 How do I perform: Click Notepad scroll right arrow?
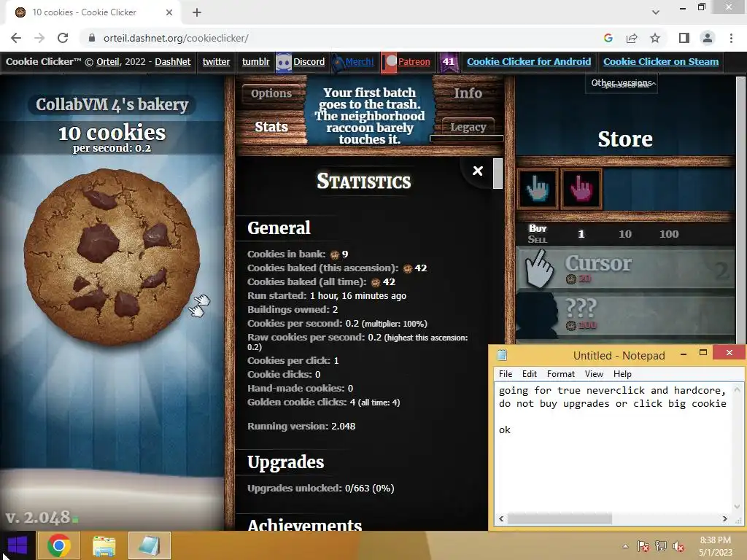[x=724, y=518]
